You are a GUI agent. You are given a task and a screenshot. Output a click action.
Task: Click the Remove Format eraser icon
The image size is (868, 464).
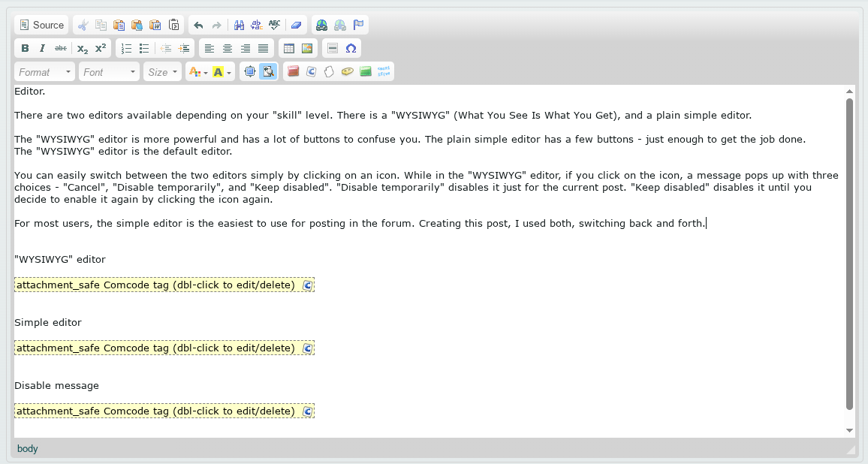296,26
